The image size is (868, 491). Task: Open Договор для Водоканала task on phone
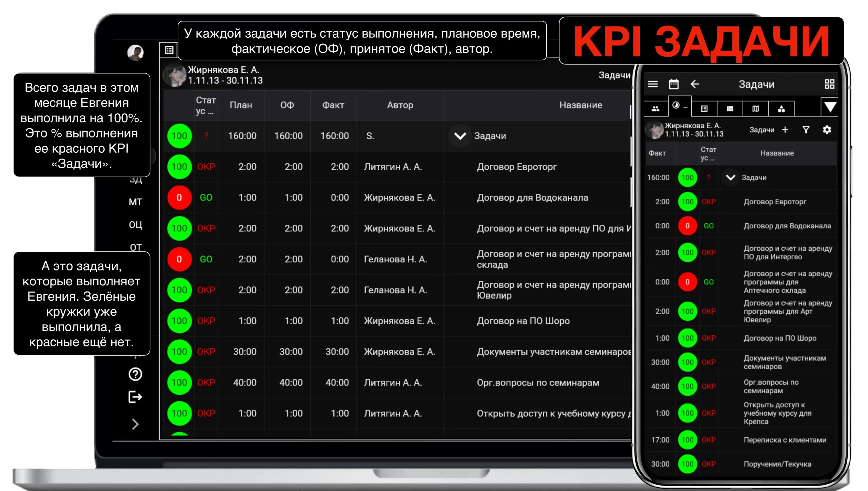coord(787,226)
